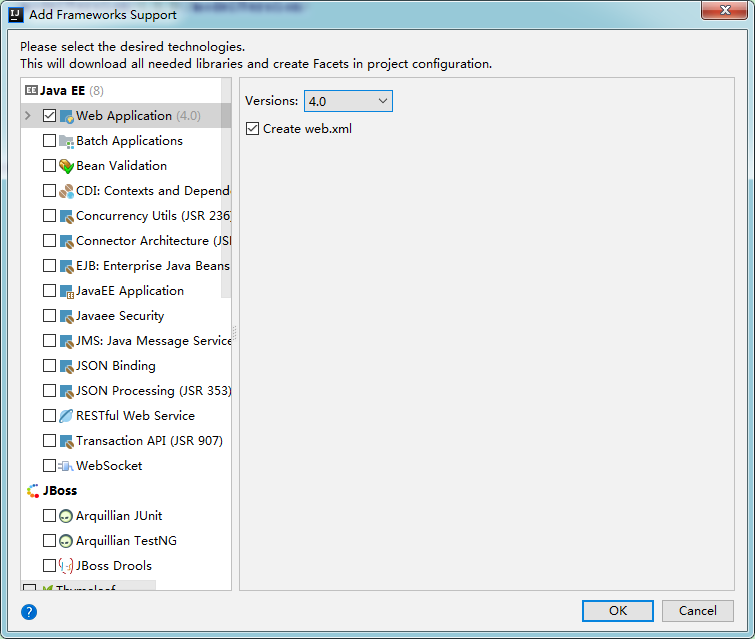Viewport: 755px width, 639px height.
Task: Click the JMS Java Message Service icon
Action: click(66, 341)
